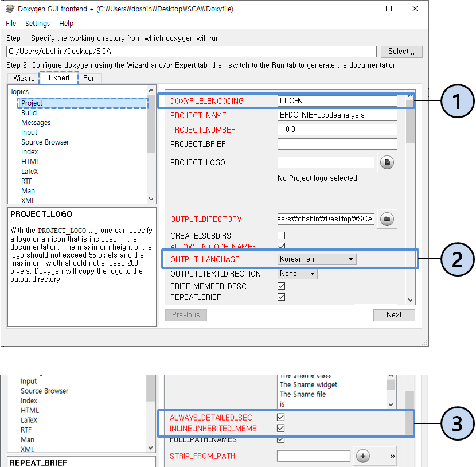Switch to the Wizard tab
Image resolution: width=476 pixels, height=467 pixels.
24,79
